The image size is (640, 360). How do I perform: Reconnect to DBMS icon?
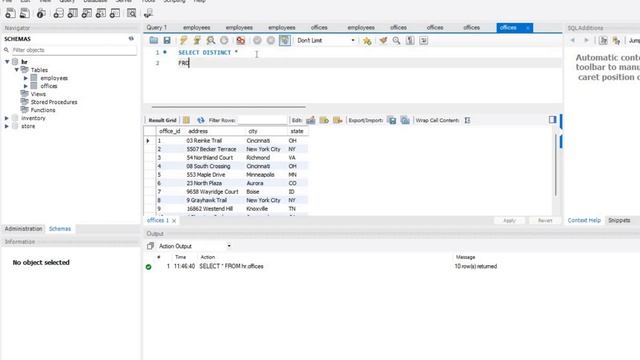(148, 13)
